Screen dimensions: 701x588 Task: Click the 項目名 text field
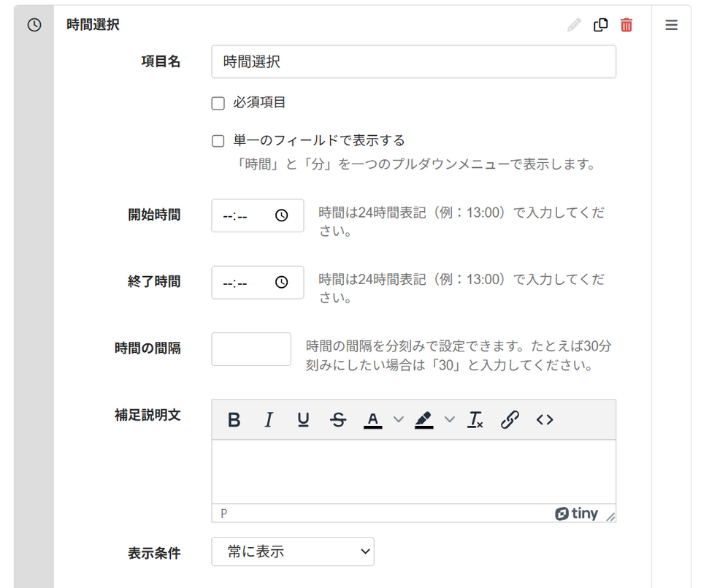point(413,61)
